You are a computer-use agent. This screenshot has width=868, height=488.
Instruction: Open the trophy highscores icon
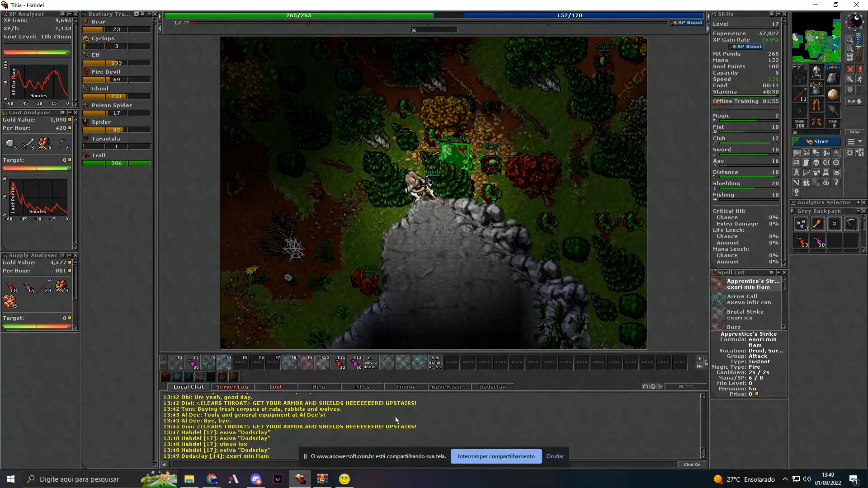[x=796, y=192]
